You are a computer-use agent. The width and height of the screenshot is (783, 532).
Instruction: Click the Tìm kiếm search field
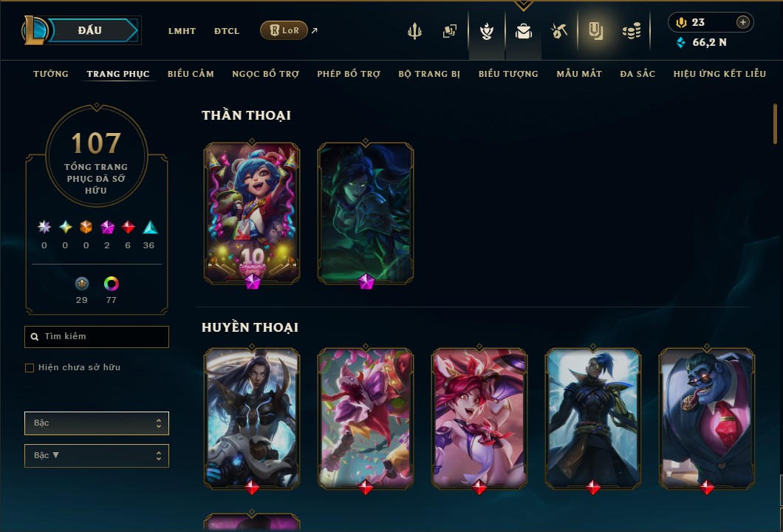pyautogui.click(x=96, y=337)
